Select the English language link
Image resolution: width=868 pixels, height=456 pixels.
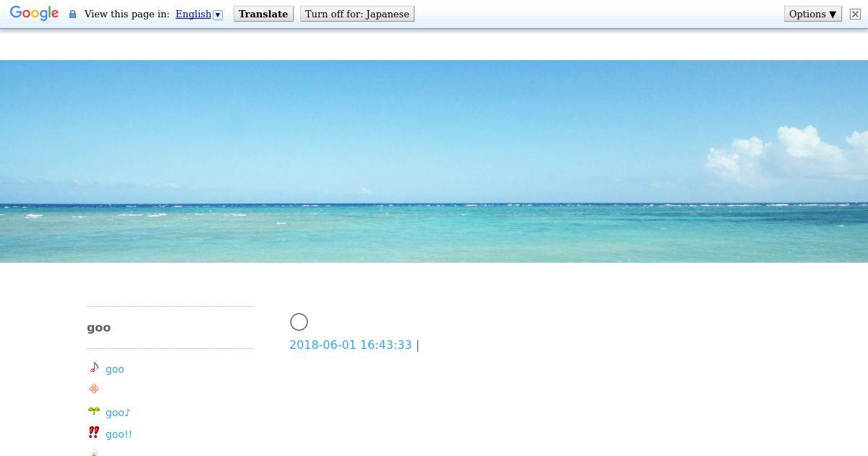tap(193, 14)
